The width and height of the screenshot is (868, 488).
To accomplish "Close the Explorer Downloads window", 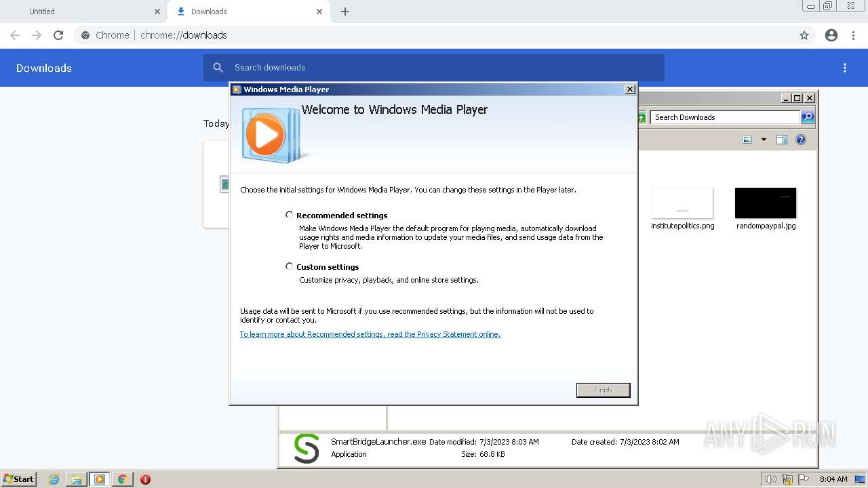I will point(810,98).
